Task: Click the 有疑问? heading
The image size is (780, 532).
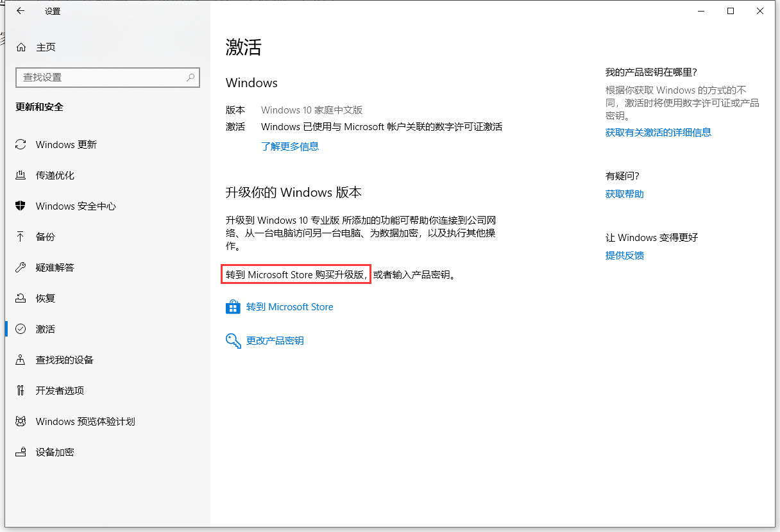Action: 622,176
